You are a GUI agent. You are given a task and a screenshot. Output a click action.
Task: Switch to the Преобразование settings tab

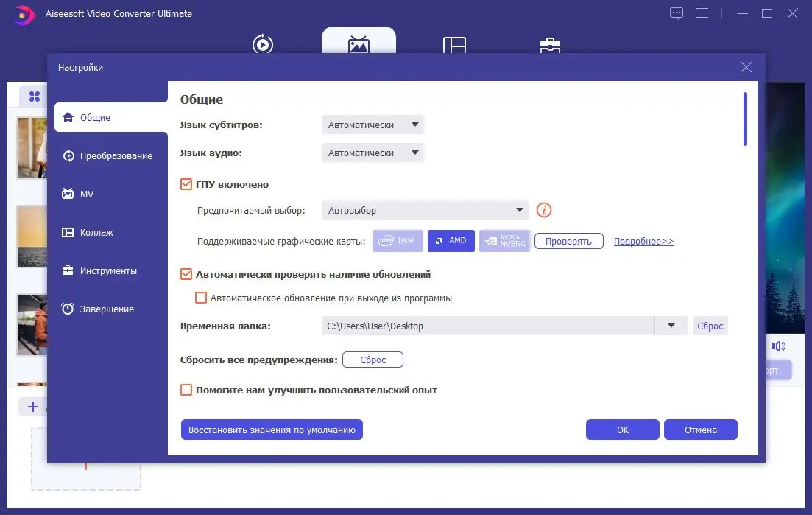pos(107,156)
